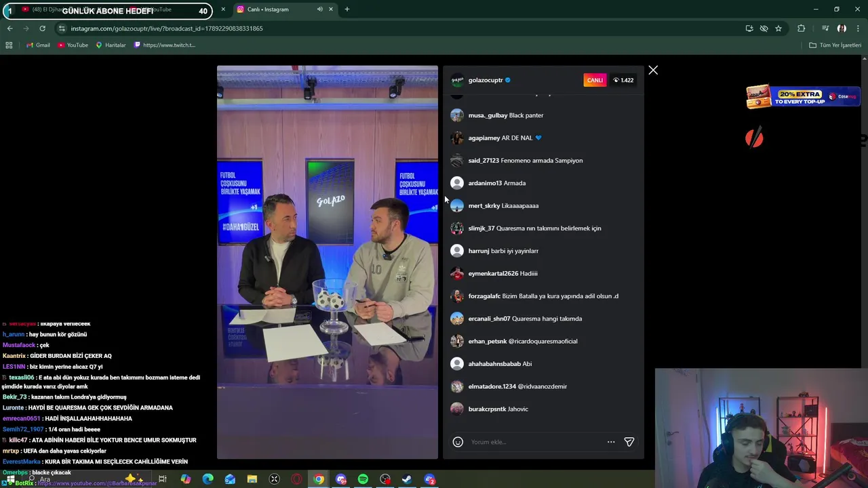Open said_27123 commenter profile

tap(484, 161)
